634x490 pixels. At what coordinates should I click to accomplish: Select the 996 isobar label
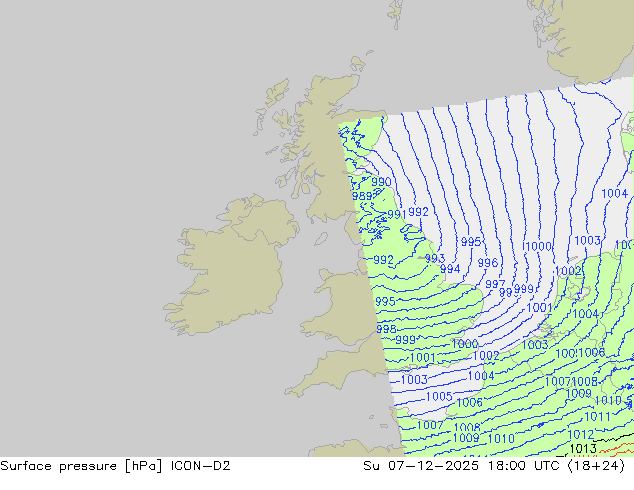coord(488,263)
